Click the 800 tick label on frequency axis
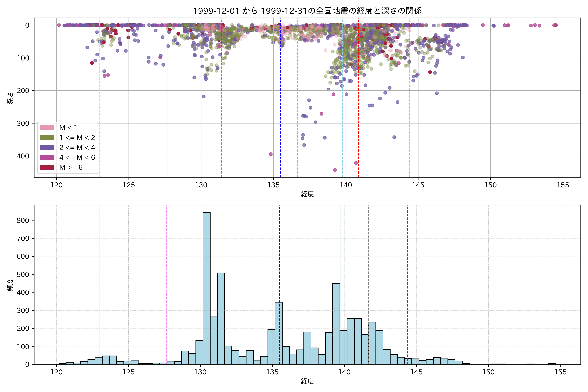This screenshot has height=392, width=588. coord(23,220)
